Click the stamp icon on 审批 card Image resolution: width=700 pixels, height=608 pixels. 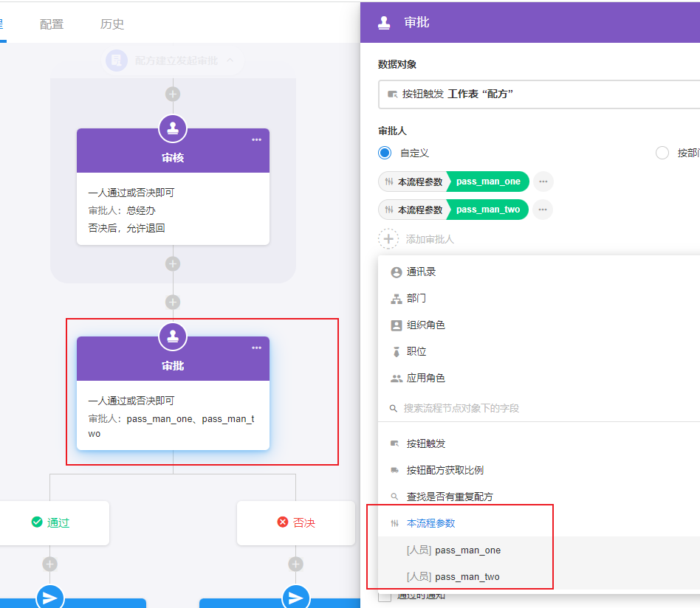[173, 336]
